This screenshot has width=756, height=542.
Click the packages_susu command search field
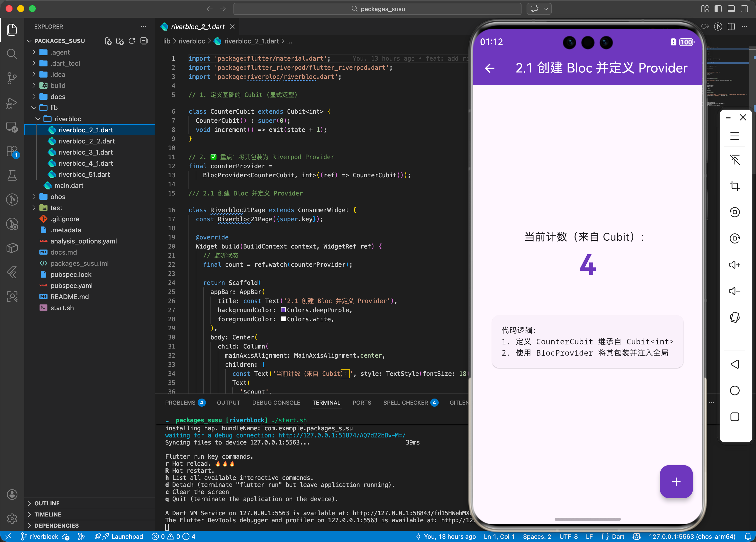point(377,9)
